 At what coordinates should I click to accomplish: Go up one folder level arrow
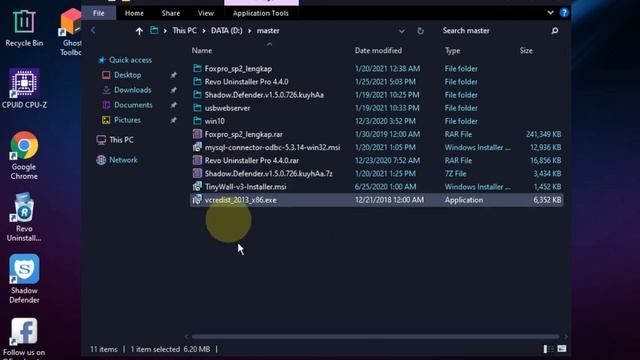coord(139,31)
